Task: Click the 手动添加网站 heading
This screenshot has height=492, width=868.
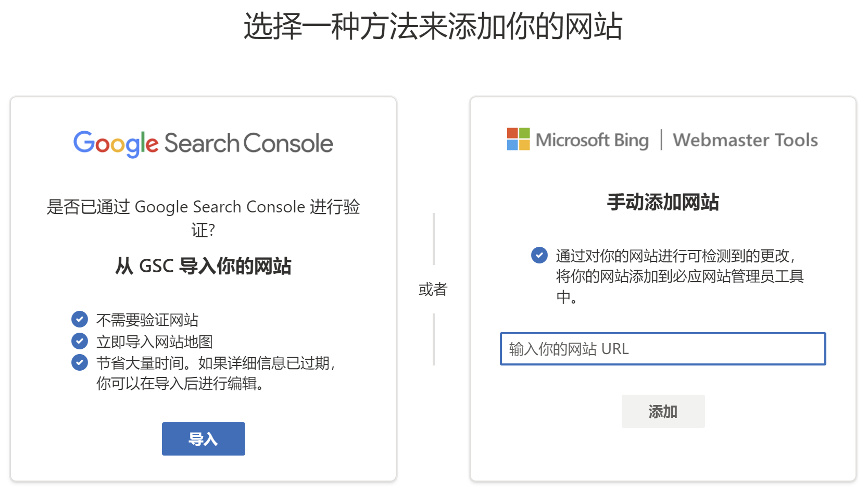Action: (x=663, y=203)
